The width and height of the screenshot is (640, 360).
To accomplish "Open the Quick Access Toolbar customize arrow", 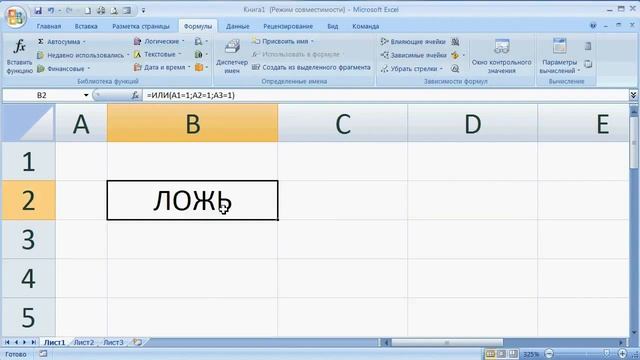I will (143, 11).
